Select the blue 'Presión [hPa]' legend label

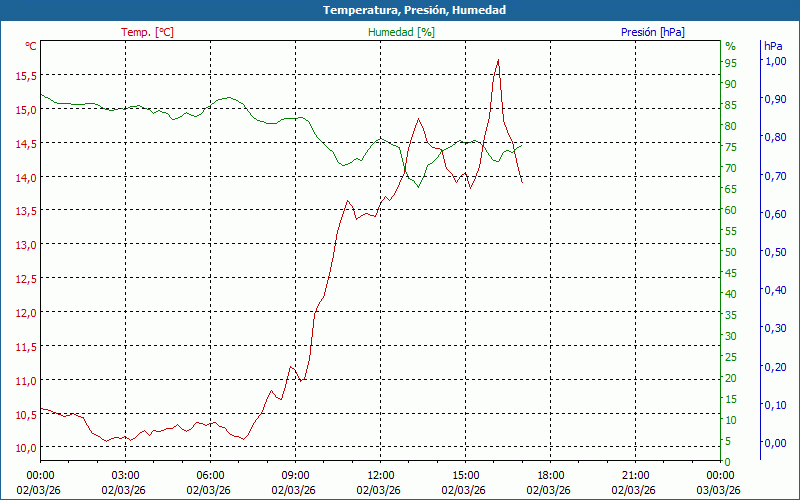pyautogui.click(x=652, y=32)
